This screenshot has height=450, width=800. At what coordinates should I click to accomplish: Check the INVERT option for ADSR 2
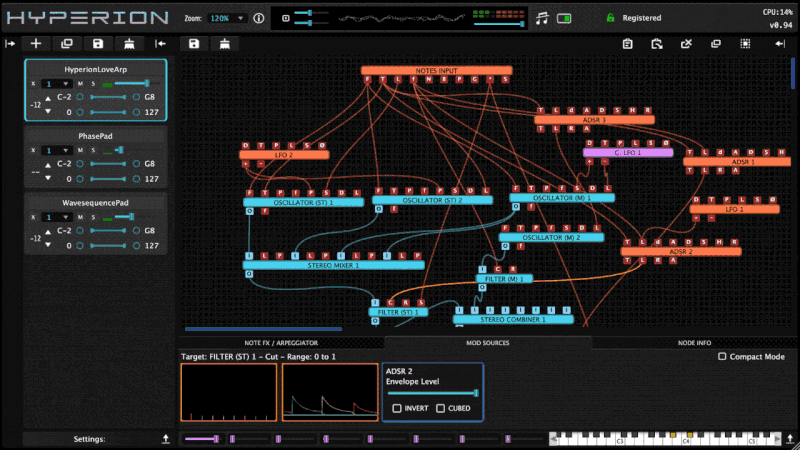(397, 408)
